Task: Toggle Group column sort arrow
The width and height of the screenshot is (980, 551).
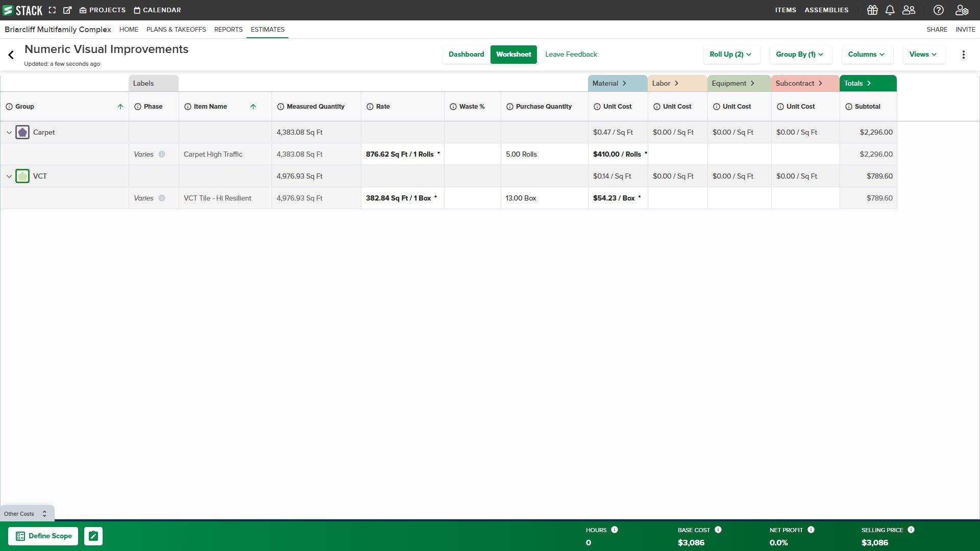Action: click(120, 107)
